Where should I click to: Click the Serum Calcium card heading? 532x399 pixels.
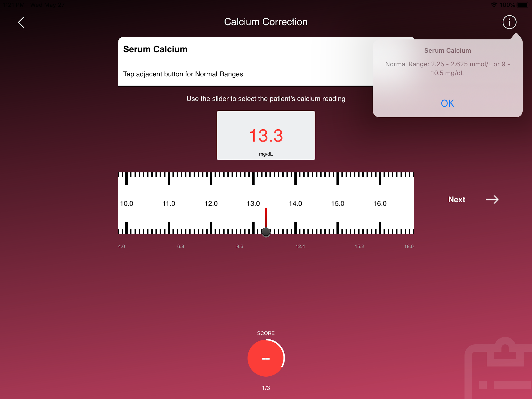(x=155, y=49)
